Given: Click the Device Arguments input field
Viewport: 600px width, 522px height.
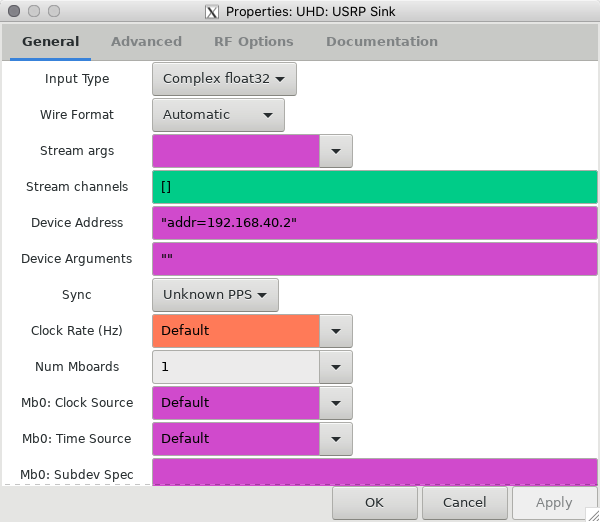Looking at the screenshot, I should click(375, 259).
